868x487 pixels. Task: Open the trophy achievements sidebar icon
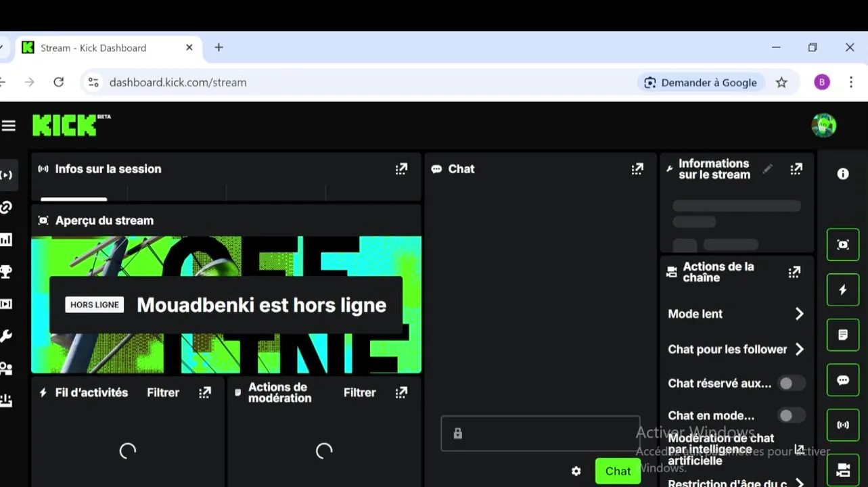click(x=6, y=272)
